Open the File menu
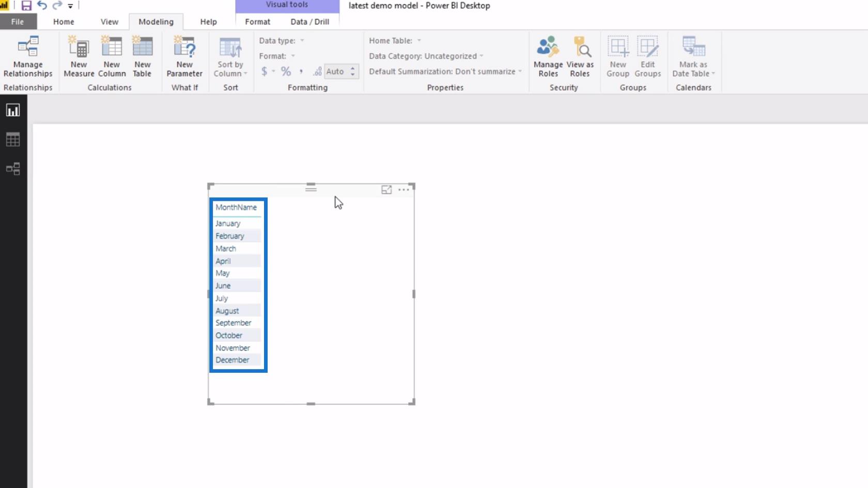Viewport: 868px width, 488px height. pyautogui.click(x=18, y=22)
